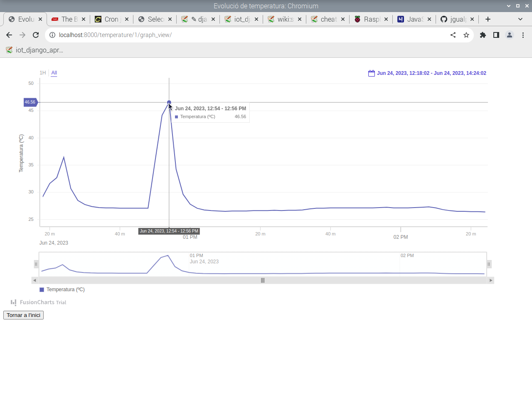532x411 pixels.
Task: Open the iot_django_apr bookmark
Action: click(34, 50)
